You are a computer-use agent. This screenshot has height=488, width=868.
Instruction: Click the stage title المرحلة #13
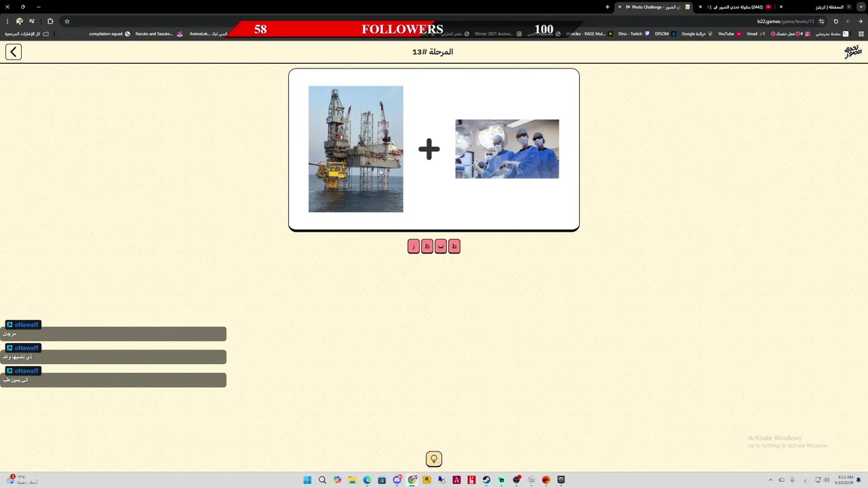(x=433, y=52)
